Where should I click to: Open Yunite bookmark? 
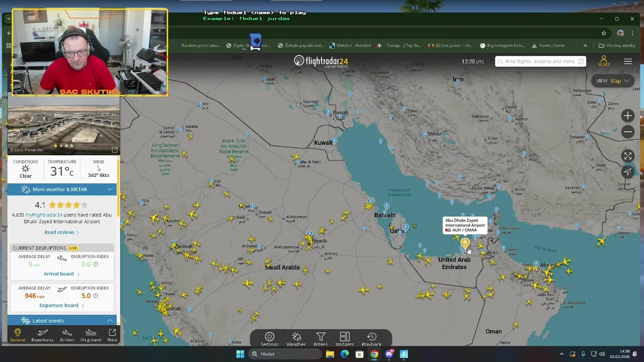(x=547, y=45)
